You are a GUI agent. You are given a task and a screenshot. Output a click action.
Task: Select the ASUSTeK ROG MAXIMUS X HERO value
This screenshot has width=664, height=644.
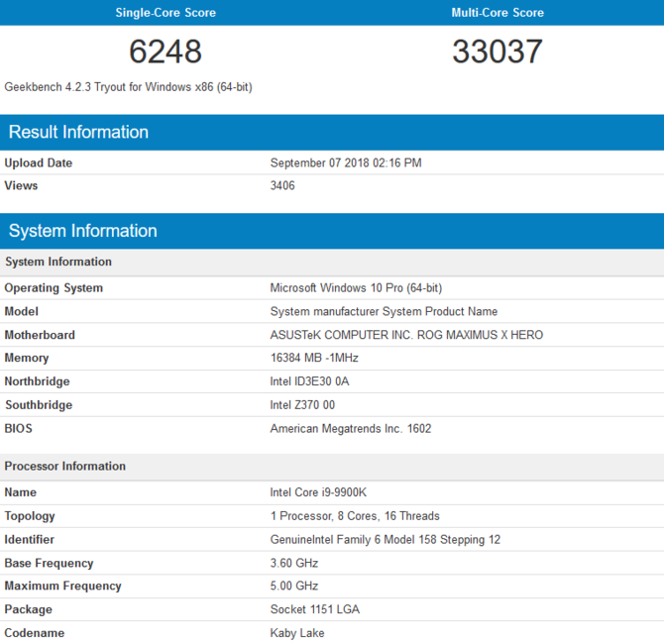(406, 335)
